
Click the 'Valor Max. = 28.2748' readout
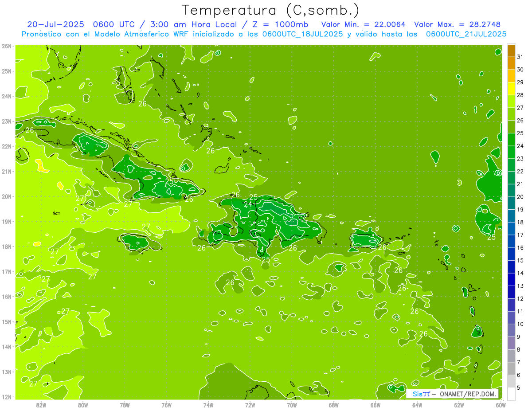(457, 24)
